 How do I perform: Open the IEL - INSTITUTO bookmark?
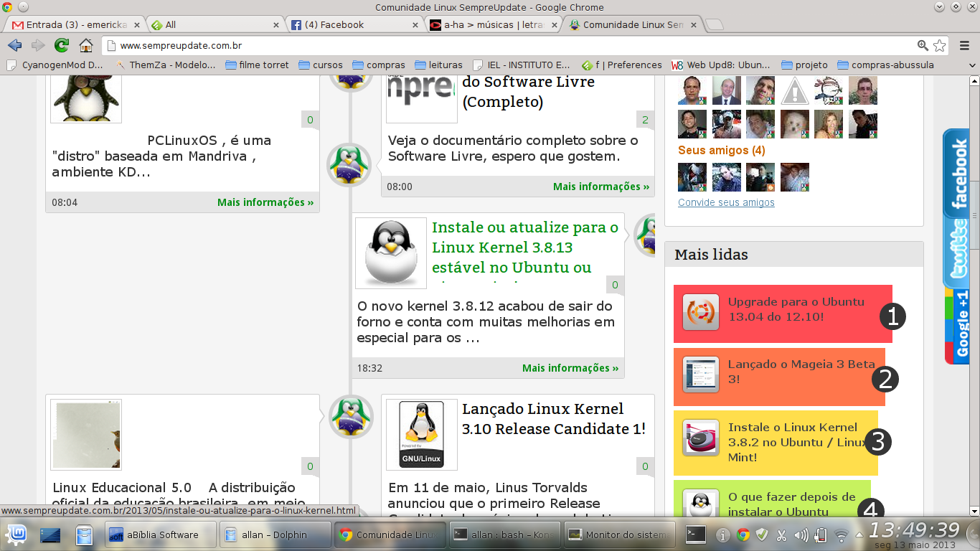point(521,65)
